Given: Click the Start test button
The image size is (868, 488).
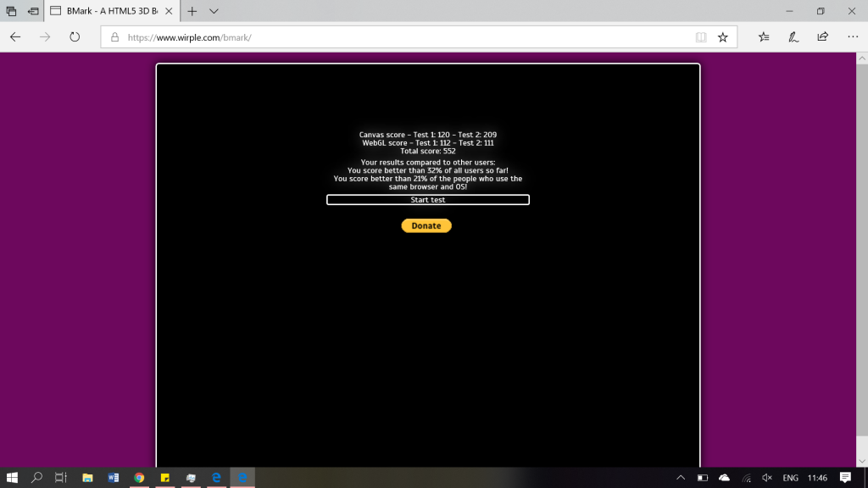Looking at the screenshot, I should click(427, 200).
